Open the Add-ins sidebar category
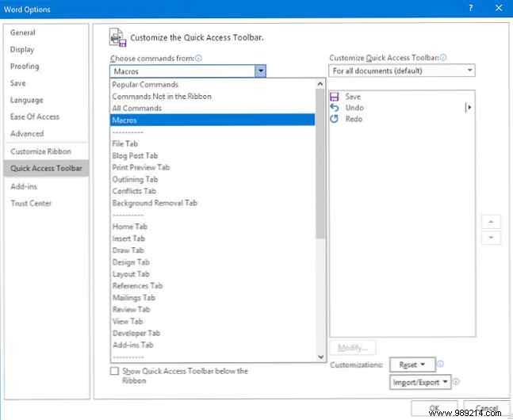The image size is (513, 420). [x=47, y=186]
